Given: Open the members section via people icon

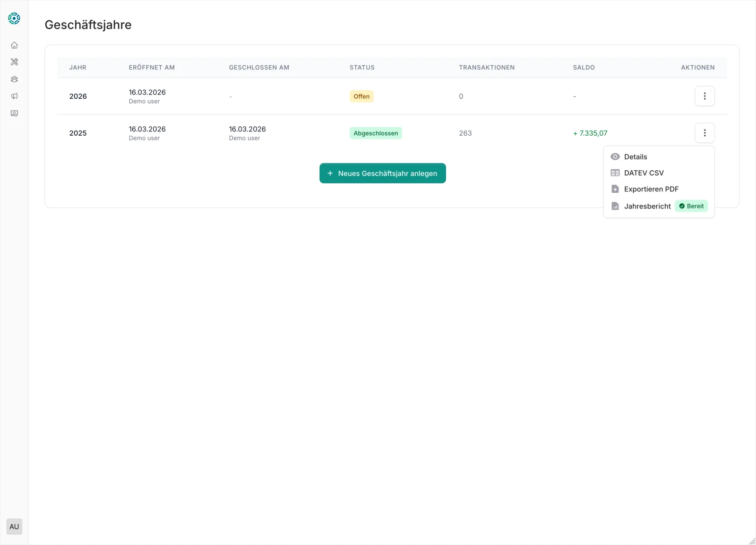Looking at the screenshot, I should pyautogui.click(x=14, y=79).
